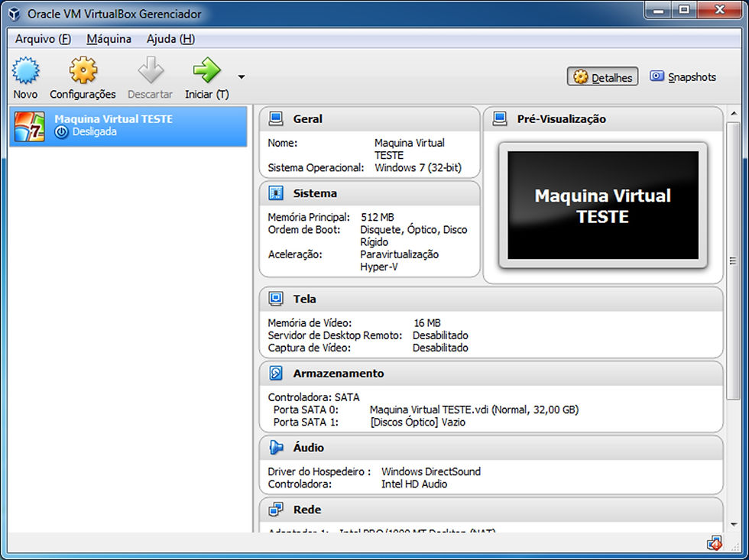Click 'Maquina Virtual TESTE.vdi' storage entry

coord(474,409)
